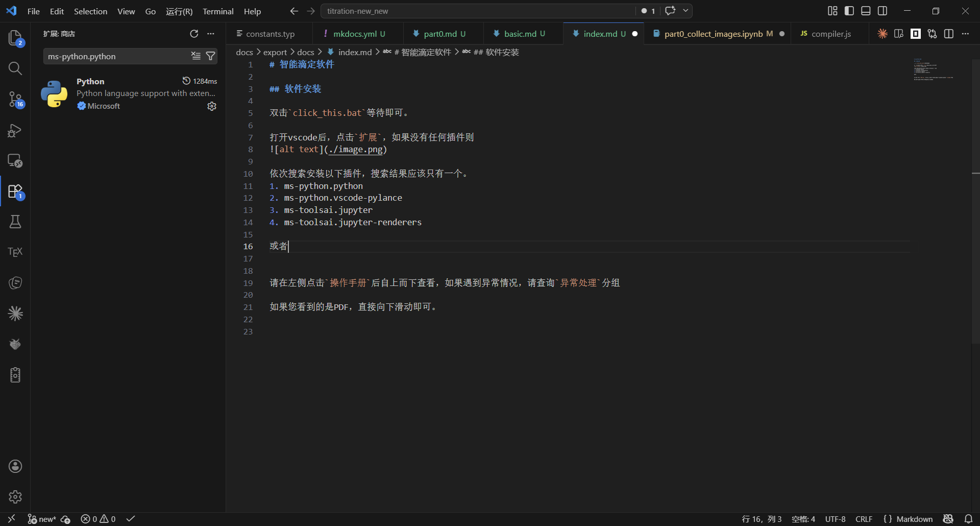Open the Copilot chat icon in title bar

point(670,11)
